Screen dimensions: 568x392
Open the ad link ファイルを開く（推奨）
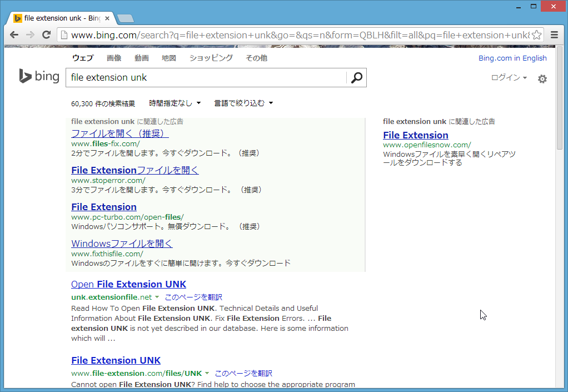coord(120,133)
